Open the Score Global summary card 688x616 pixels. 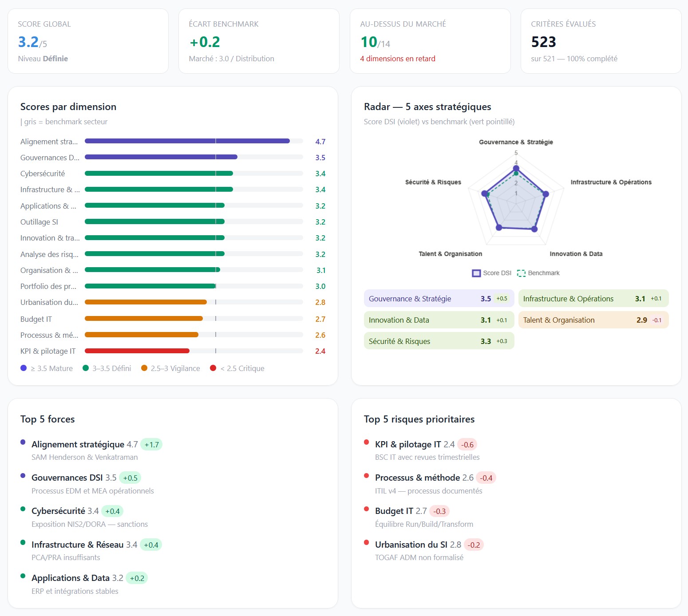pyautogui.click(x=88, y=41)
